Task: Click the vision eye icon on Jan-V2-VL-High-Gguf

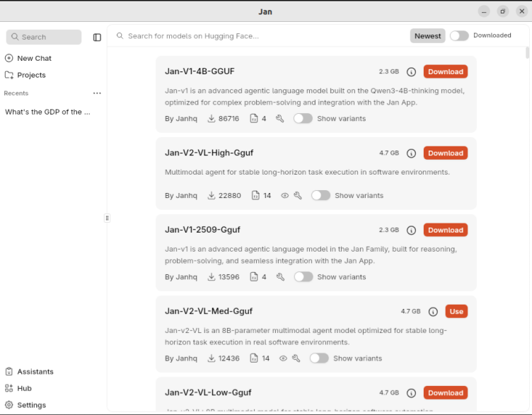Action: 284,196
